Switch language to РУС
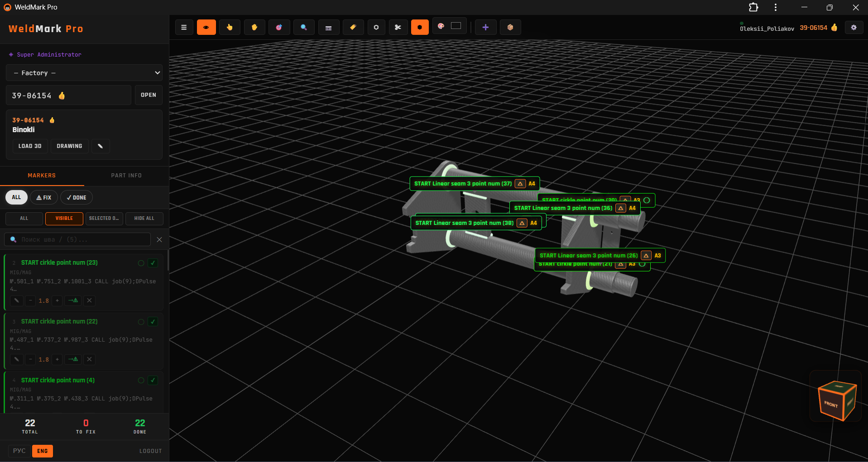Viewport: 868px width, 462px height. (19, 451)
